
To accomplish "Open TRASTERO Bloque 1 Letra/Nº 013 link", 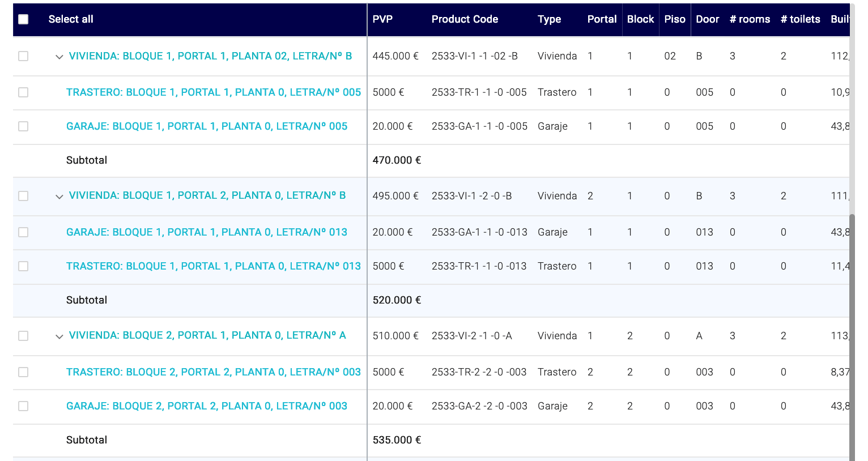I will [x=214, y=266].
